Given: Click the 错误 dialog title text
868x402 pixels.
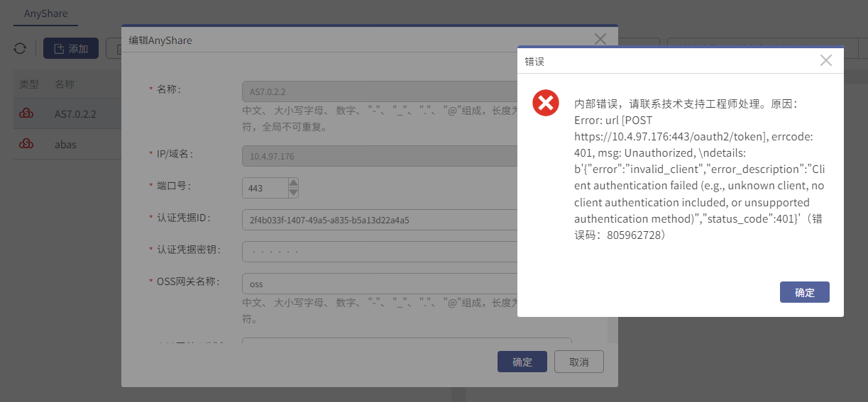Looking at the screenshot, I should 534,62.
